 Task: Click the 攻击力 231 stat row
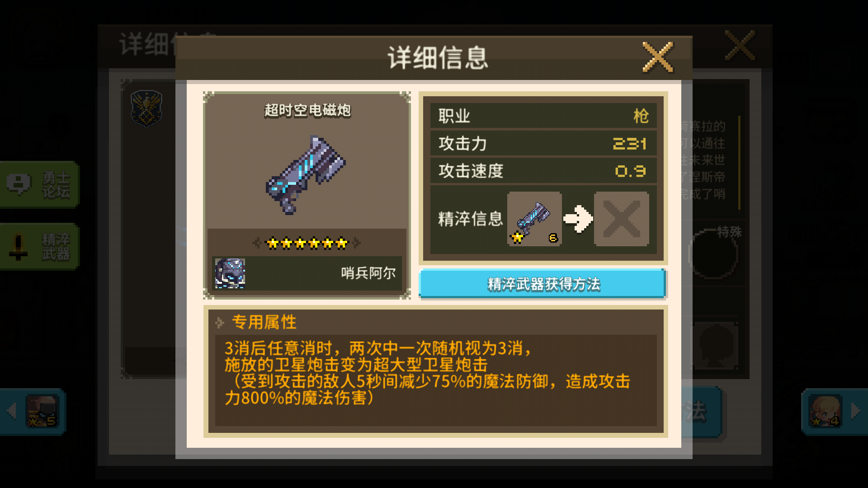coord(543,143)
